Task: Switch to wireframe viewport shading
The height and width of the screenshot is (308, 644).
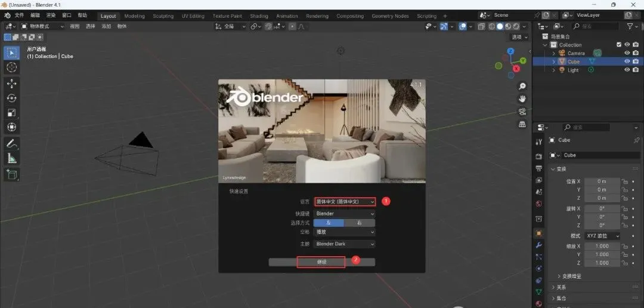Action: [x=491, y=26]
